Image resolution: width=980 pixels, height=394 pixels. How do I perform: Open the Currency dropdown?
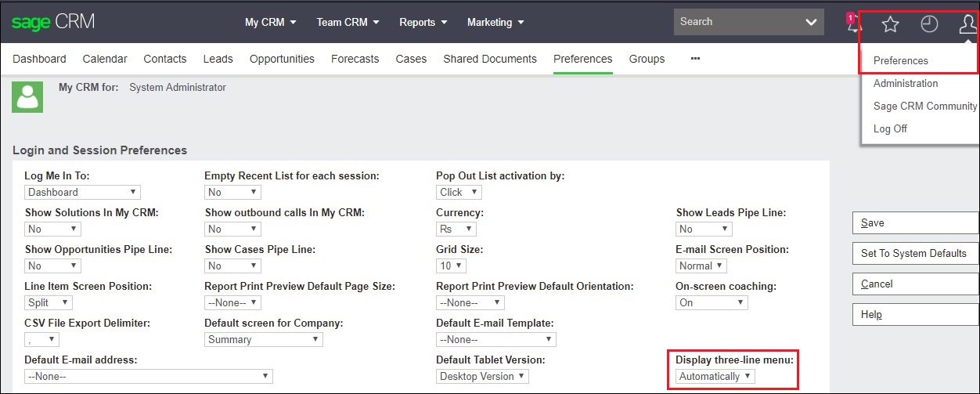click(456, 229)
